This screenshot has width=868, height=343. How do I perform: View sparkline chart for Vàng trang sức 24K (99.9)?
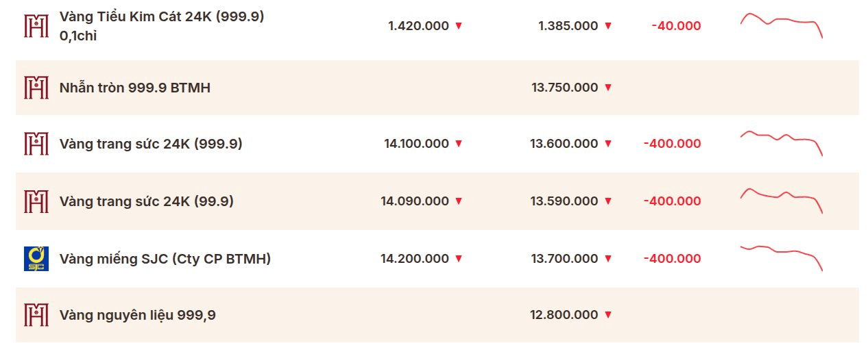tap(782, 201)
